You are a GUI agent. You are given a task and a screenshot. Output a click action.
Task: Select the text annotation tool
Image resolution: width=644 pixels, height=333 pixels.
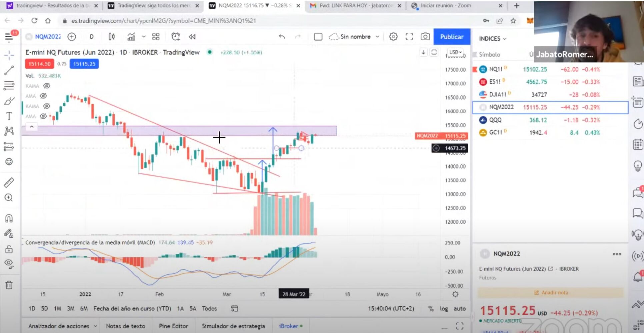pyautogui.click(x=9, y=116)
